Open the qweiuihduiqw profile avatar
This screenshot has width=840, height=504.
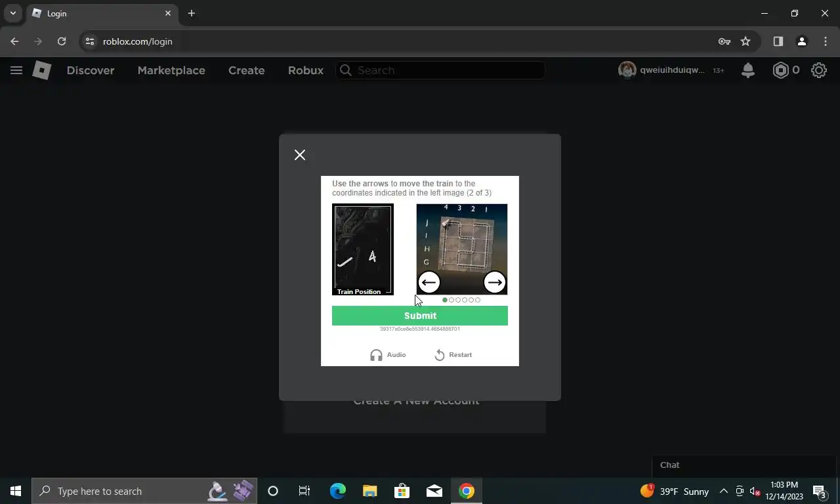coord(627,70)
